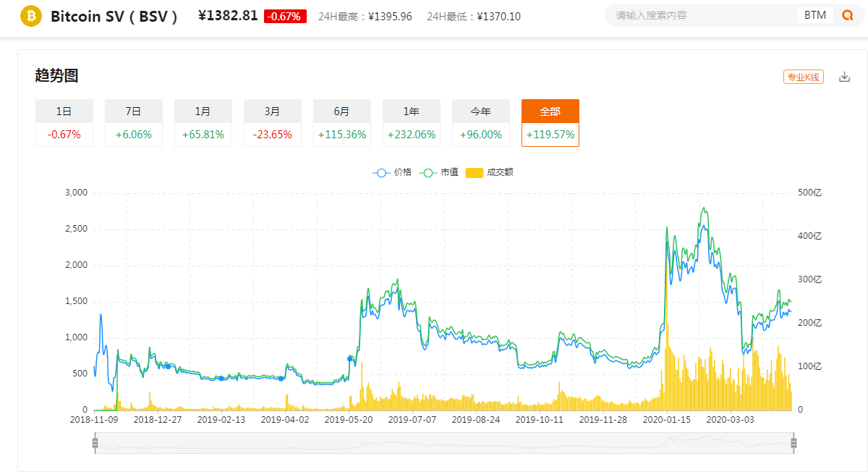Viewport: 868px width, 472px height.
Task: Click the +232.06% one-year change value
Action: (x=412, y=135)
